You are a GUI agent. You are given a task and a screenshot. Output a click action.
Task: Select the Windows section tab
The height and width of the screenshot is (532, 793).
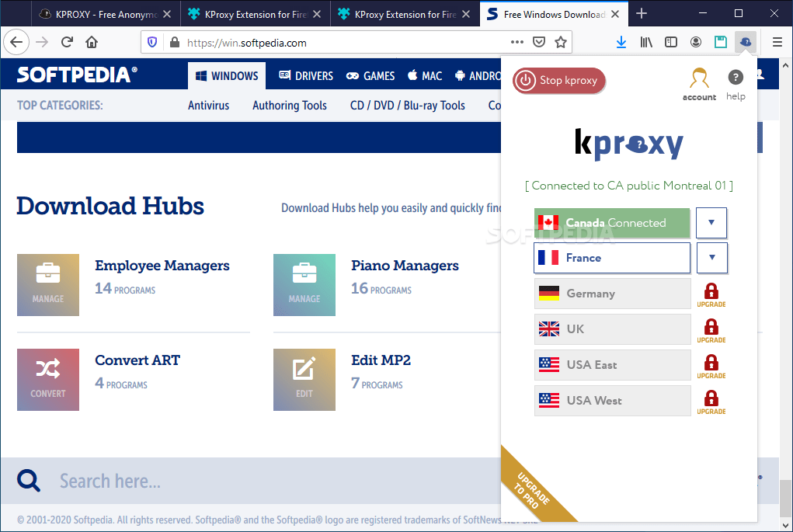(227, 76)
